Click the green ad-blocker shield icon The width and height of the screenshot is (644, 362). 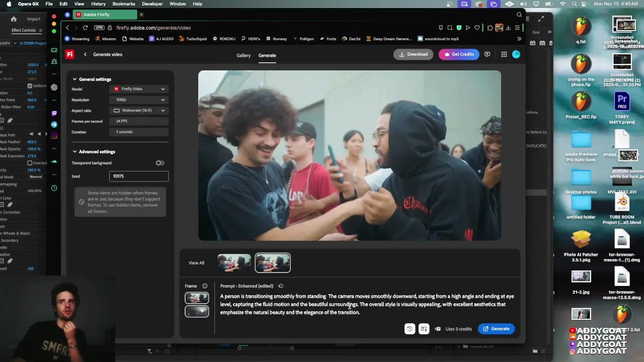(x=459, y=28)
